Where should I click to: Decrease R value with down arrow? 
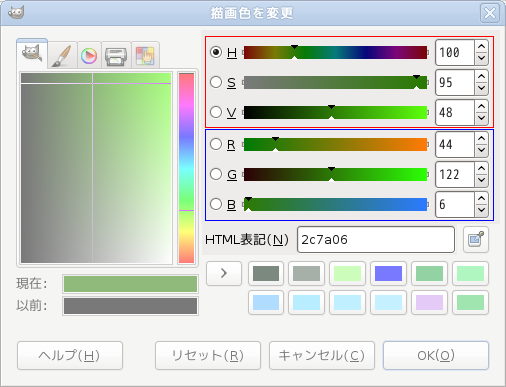[481, 150]
